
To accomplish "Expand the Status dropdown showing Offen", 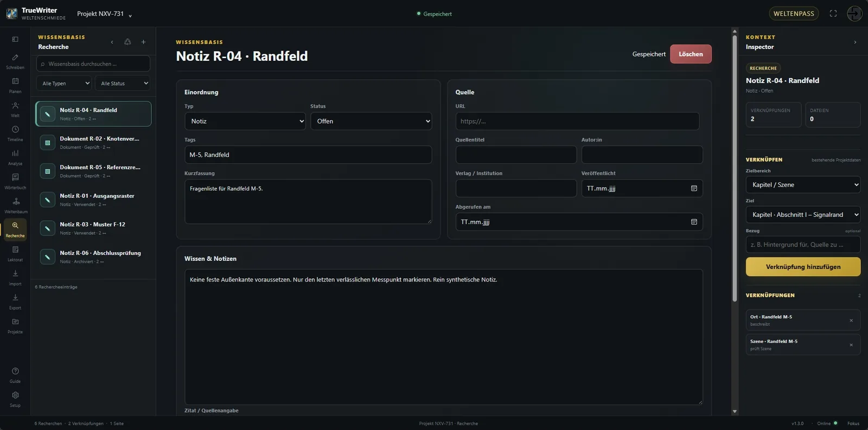I will coord(371,121).
